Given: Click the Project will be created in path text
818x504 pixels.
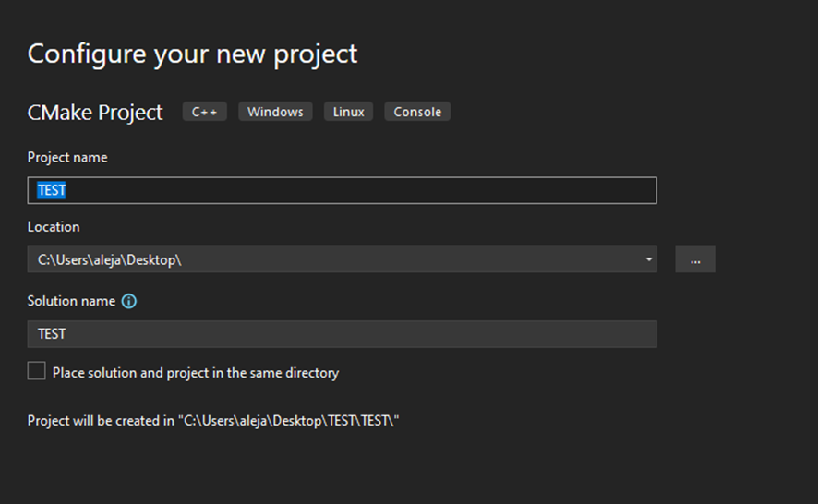Looking at the screenshot, I should point(213,421).
